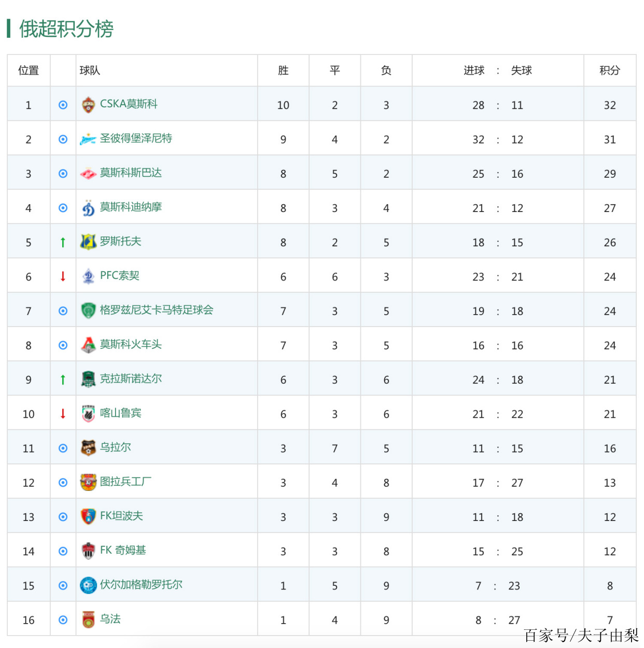Click the 球队 column header
644x648 pixels.
tap(90, 71)
